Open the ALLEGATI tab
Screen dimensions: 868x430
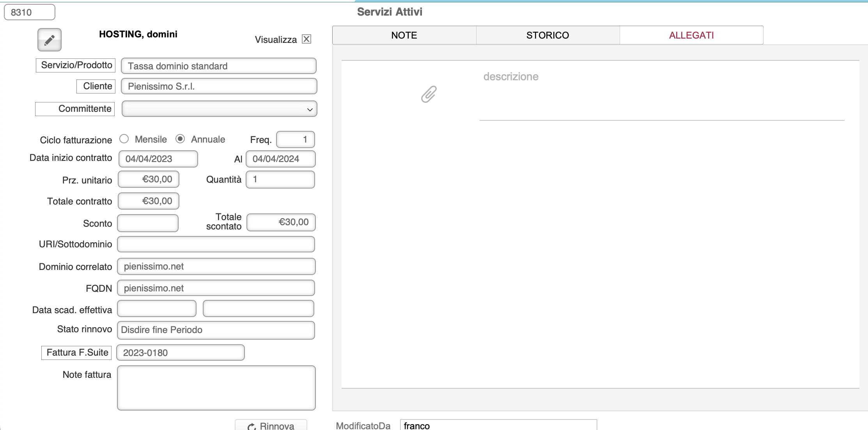tap(691, 35)
